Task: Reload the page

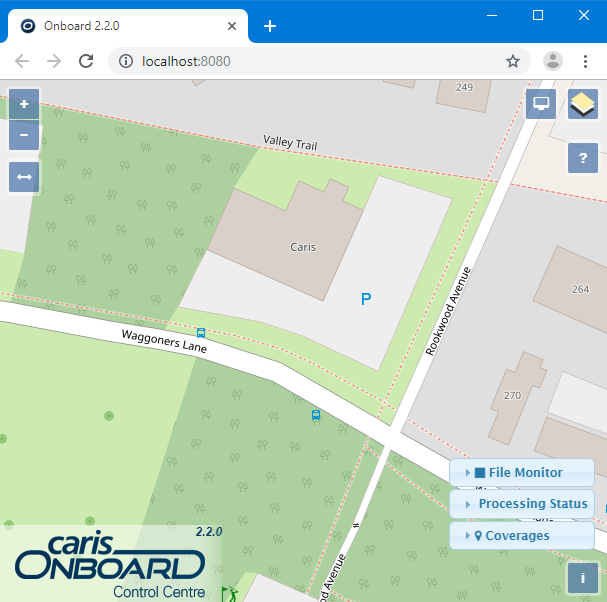Action: 87,61
